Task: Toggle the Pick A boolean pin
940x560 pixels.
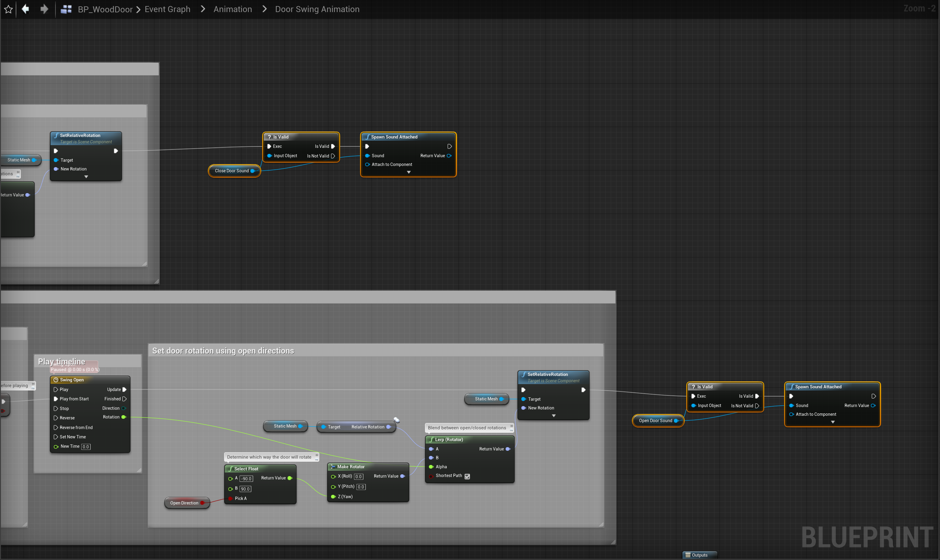Action: 230,498
